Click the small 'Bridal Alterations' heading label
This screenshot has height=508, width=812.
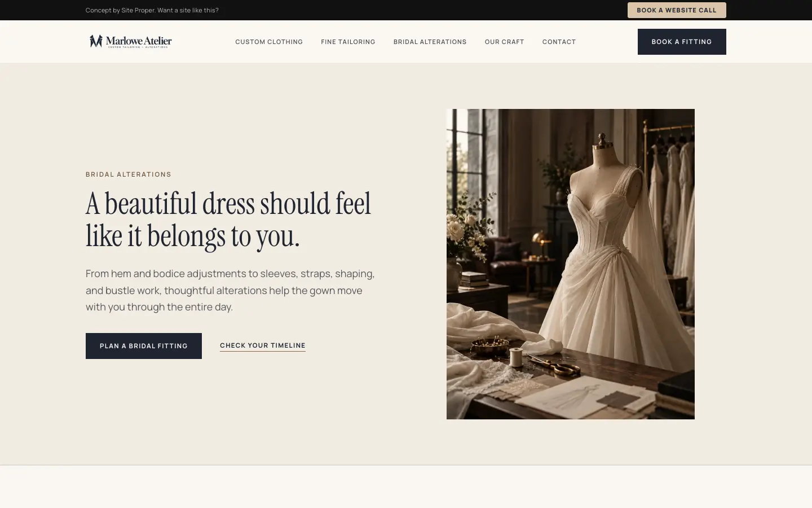[x=129, y=174]
